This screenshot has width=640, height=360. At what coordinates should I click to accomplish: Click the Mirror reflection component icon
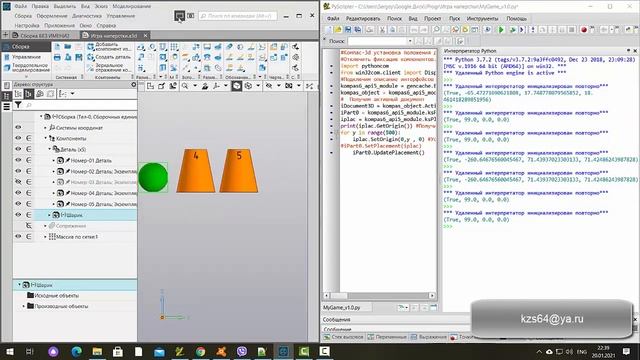pyautogui.click(x=91, y=67)
